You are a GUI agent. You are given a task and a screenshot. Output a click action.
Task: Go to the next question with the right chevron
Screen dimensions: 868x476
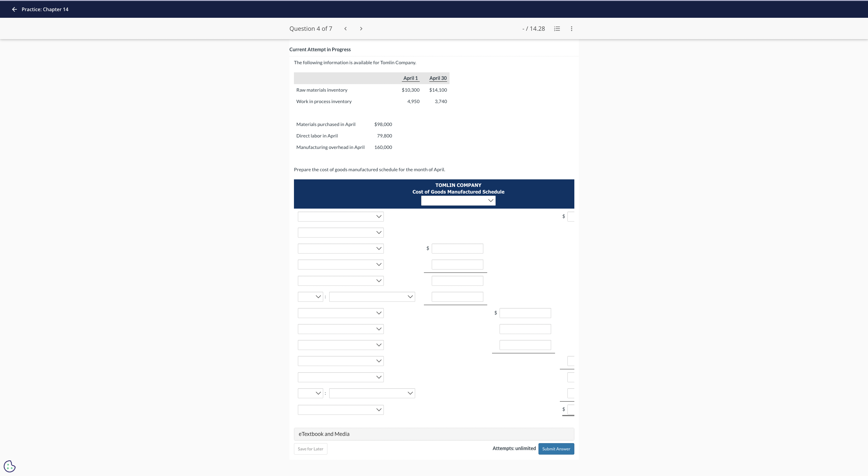(361, 29)
